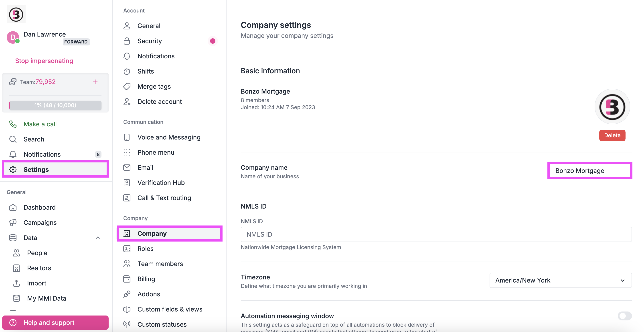This screenshot has width=644, height=332.
Task: Click the Realtors building icon
Action: [x=16, y=268]
